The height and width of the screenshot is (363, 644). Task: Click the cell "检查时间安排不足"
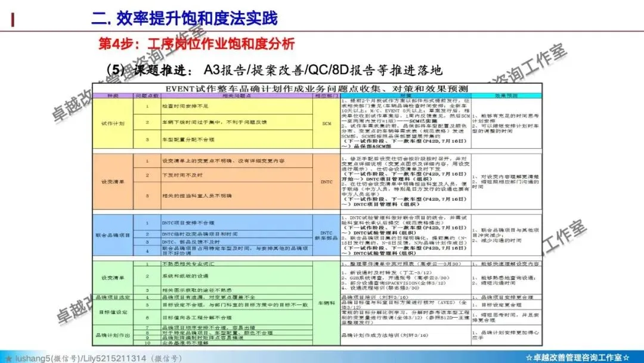click(x=237, y=106)
